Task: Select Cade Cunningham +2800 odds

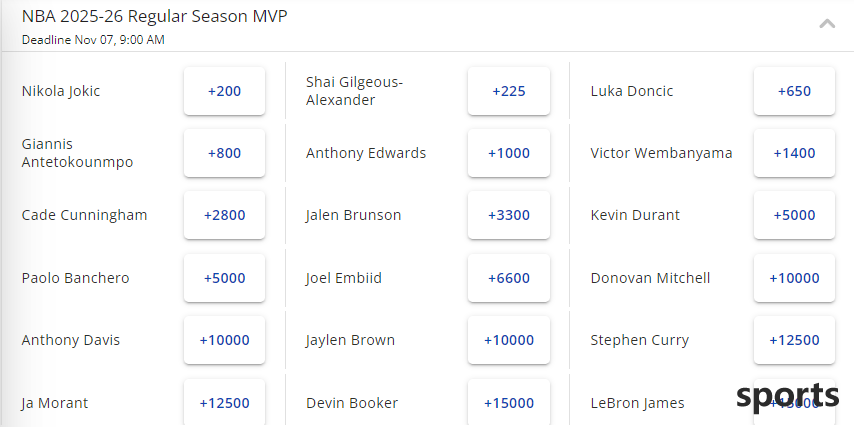Action: click(x=224, y=215)
